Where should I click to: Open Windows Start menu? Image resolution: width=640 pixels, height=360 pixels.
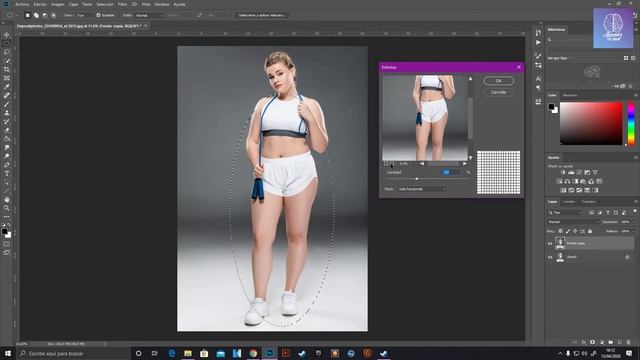coord(7,353)
